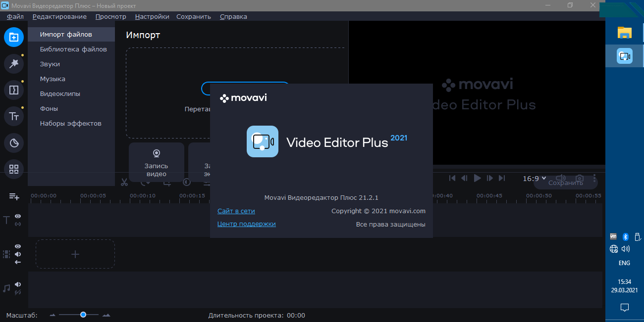
Task: Hide the video track using eye icon
Action: pos(18,246)
